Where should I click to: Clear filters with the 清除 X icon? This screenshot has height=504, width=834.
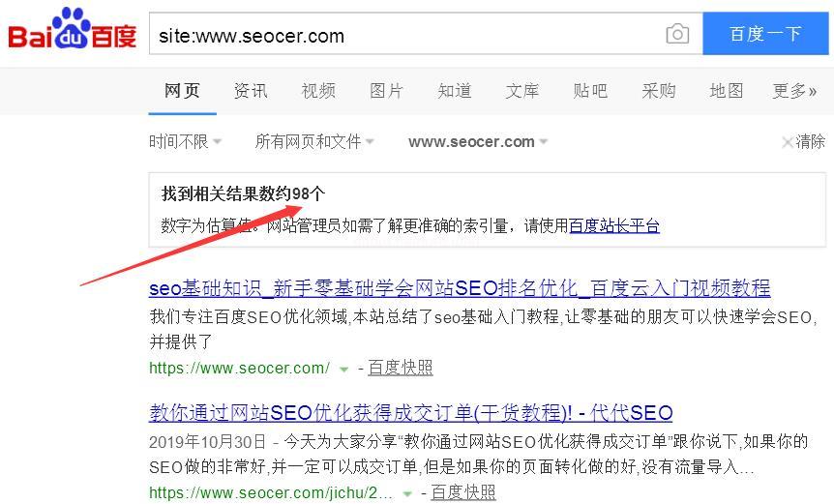[x=788, y=142]
